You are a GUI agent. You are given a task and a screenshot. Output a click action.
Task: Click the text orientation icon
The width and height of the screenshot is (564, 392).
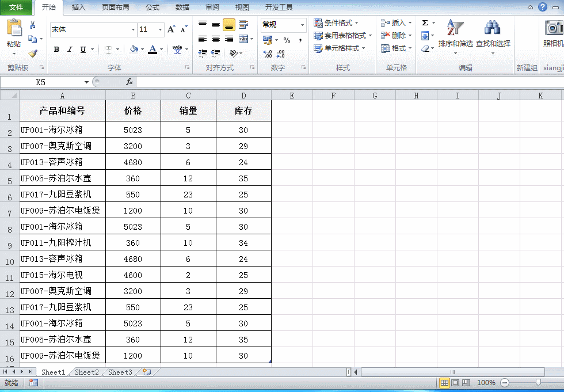tap(234, 53)
